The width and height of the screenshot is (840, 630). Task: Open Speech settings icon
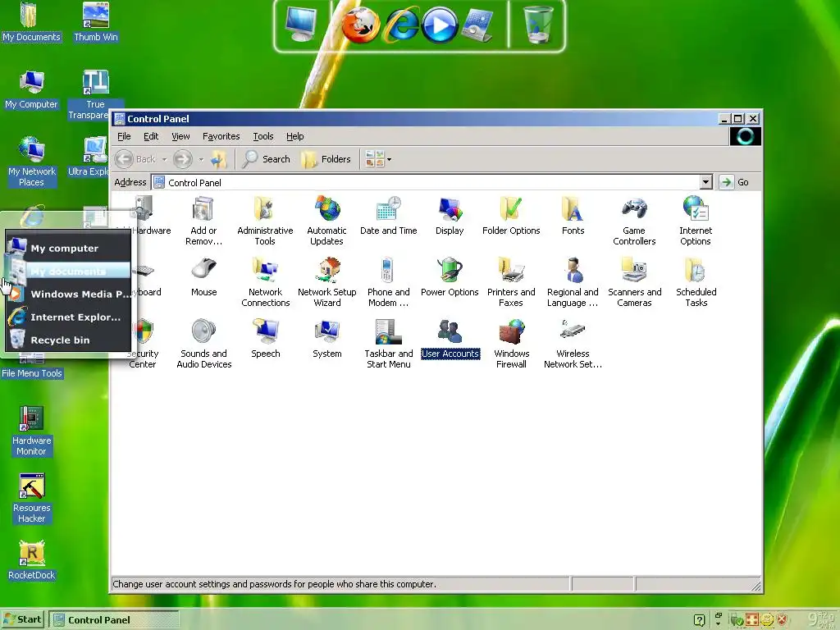265,339
